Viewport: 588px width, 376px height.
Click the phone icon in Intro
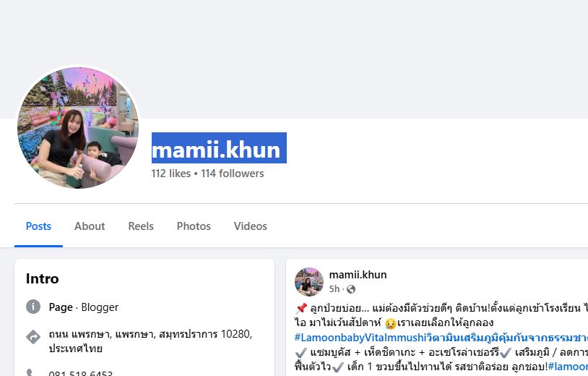(30, 372)
